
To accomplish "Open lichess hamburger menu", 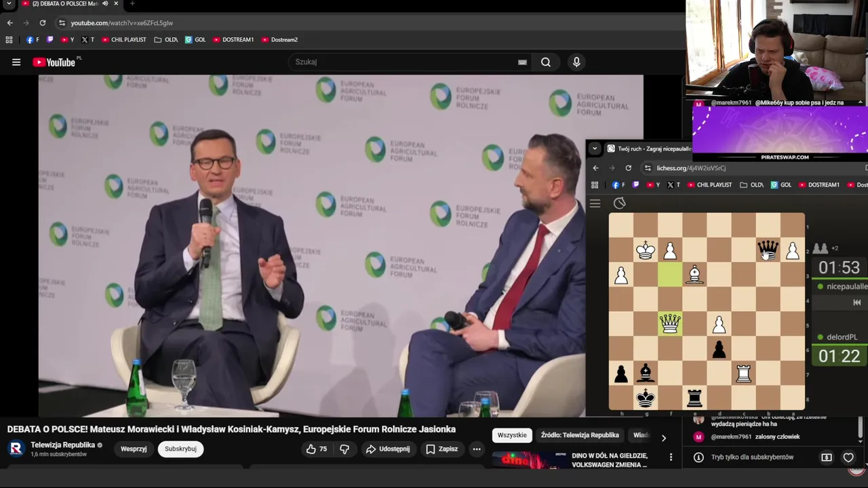I will click(x=595, y=203).
